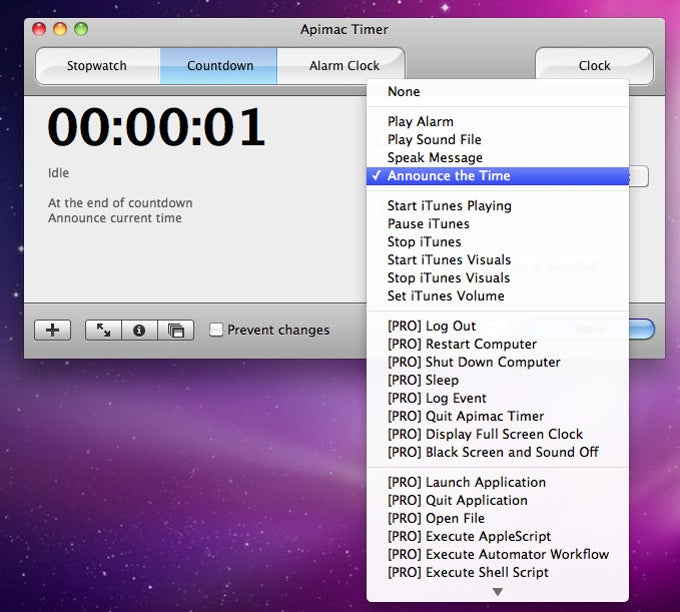Select [PRO] Execute Automator Workflow
This screenshot has height=612, width=680.
coord(497,554)
